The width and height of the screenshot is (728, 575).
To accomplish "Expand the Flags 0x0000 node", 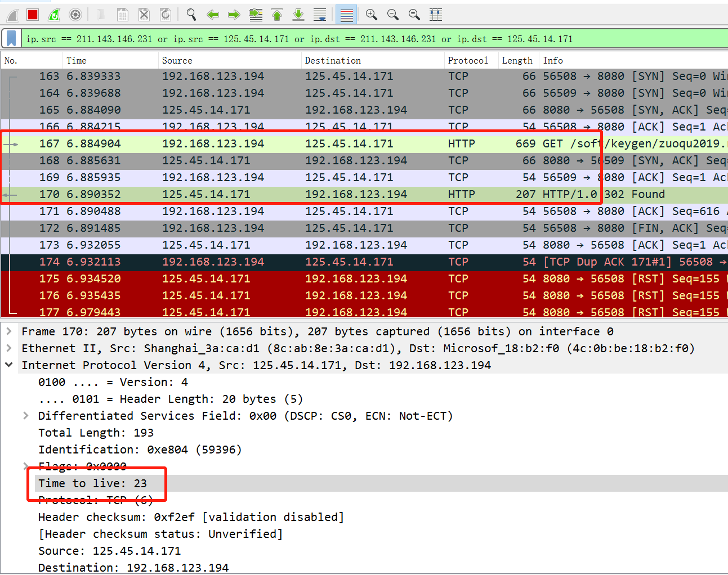I will [26, 466].
